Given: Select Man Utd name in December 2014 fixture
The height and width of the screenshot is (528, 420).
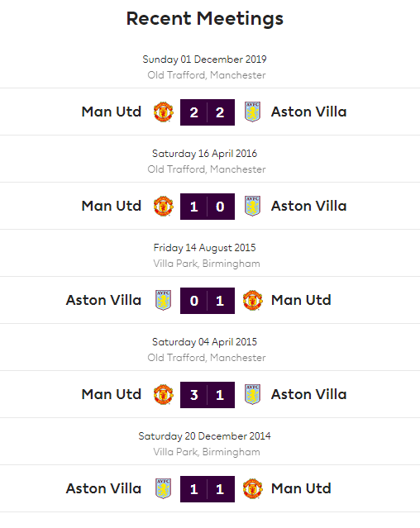Looking at the screenshot, I should coord(301,488).
